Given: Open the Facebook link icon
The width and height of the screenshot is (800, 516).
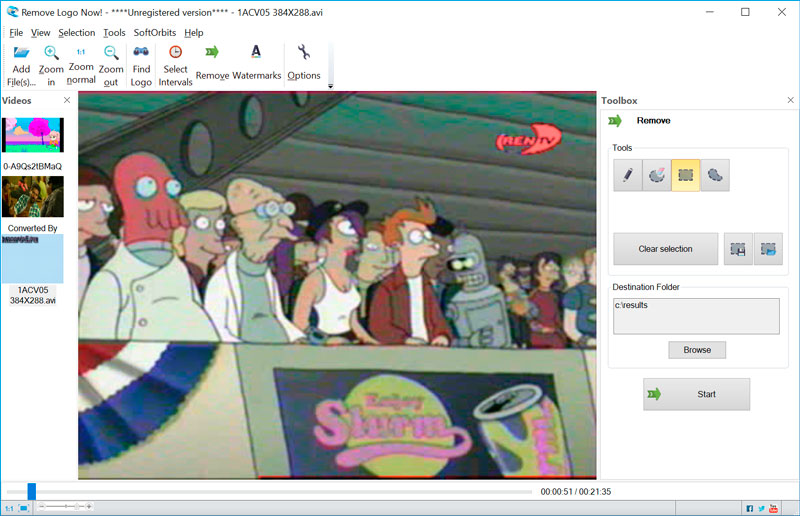Looking at the screenshot, I should [x=749, y=508].
